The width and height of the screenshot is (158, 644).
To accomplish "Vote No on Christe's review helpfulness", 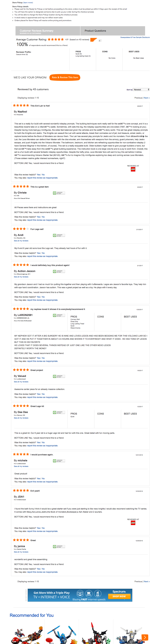I will (x=43, y=217).
